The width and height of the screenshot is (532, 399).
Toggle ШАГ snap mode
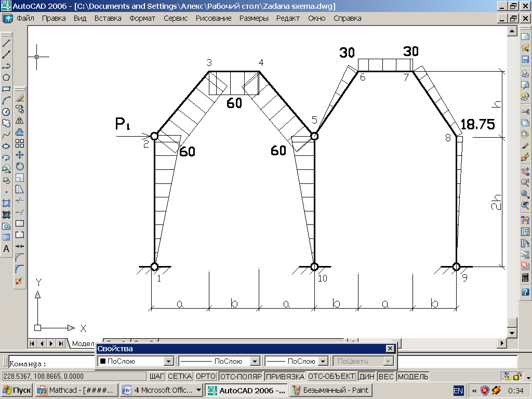pos(157,376)
